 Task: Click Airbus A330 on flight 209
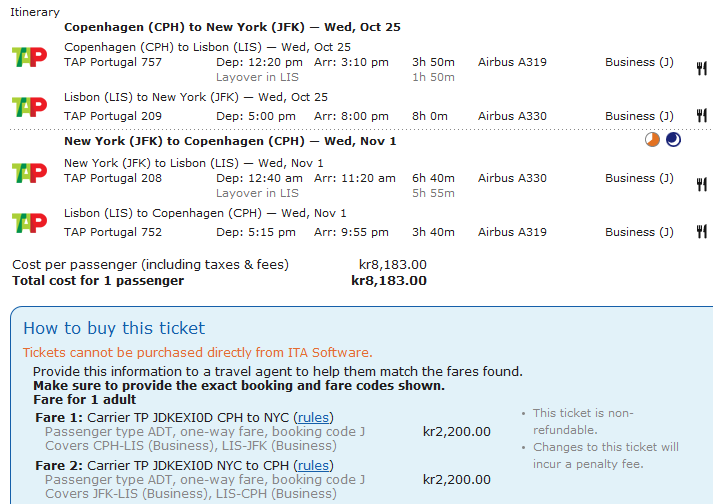[512, 116]
